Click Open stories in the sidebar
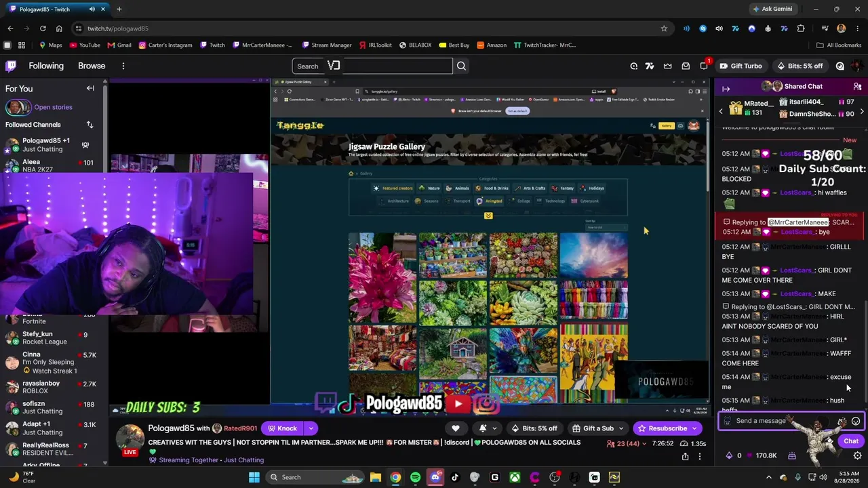Viewport: 868px width, 488px height. pos(53,107)
